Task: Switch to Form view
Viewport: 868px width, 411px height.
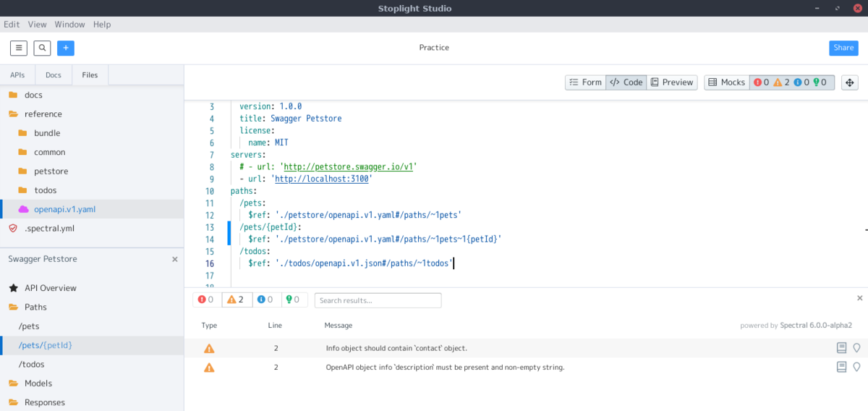Action: [x=585, y=82]
